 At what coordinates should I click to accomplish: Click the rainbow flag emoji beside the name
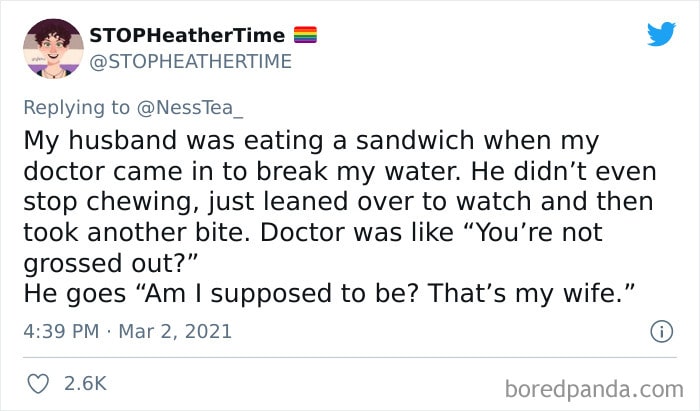pyautogui.click(x=305, y=35)
